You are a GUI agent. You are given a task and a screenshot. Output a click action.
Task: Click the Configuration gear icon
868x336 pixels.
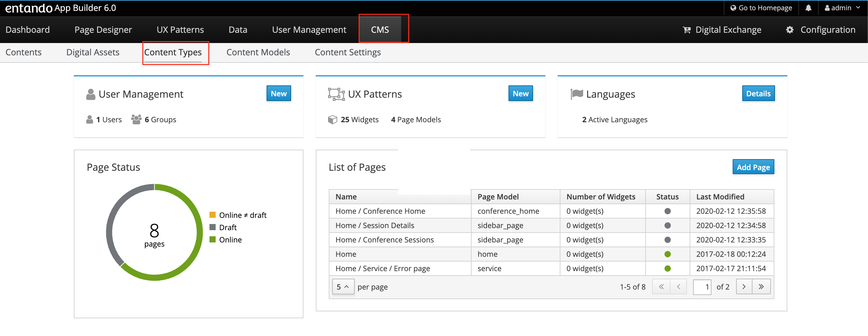(790, 30)
